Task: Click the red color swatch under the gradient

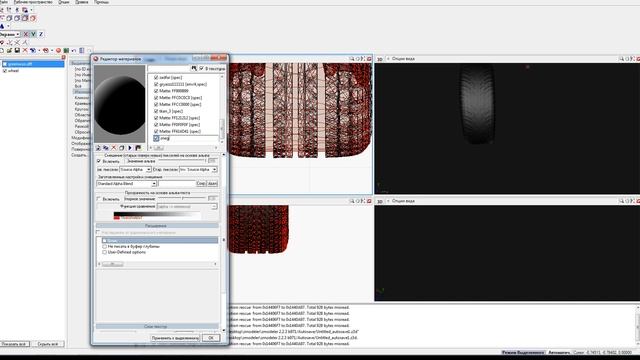Action: coord(117,218)
